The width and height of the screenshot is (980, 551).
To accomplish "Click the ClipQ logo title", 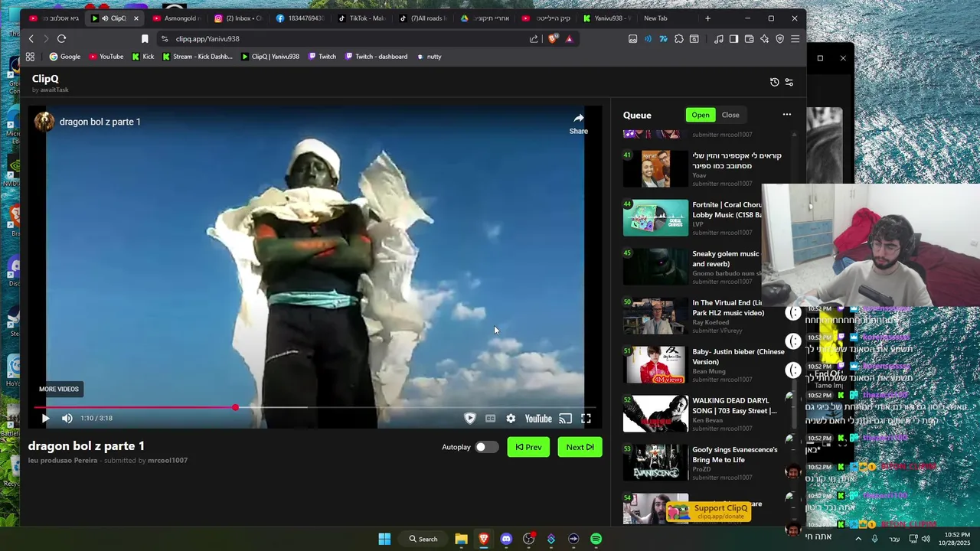I will [x=45, y=79].
